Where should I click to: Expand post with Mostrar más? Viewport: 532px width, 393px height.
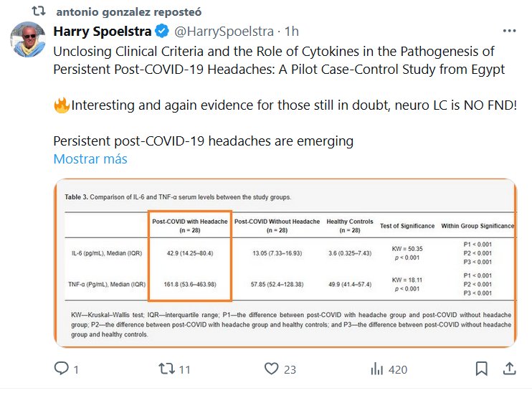(x=90, y=159)
